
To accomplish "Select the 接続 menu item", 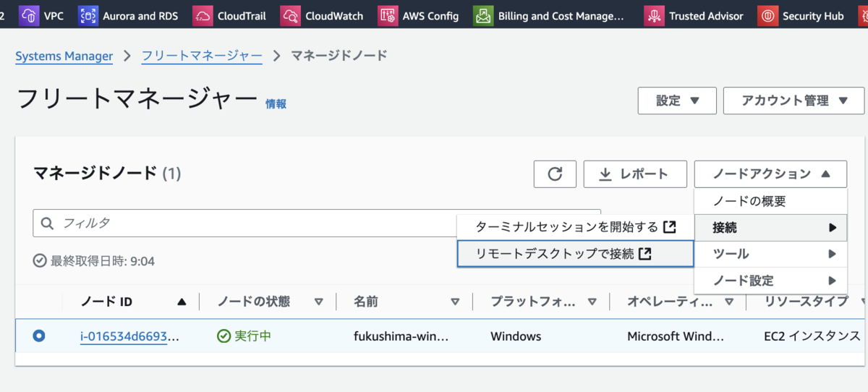I will [x=770, y=227].
